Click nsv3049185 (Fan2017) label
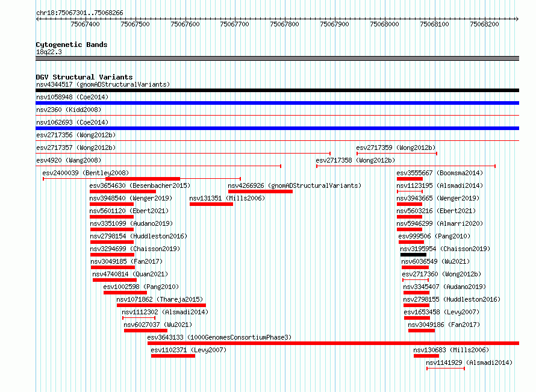This screenshot has width=536, height=392. pos(127,261)
